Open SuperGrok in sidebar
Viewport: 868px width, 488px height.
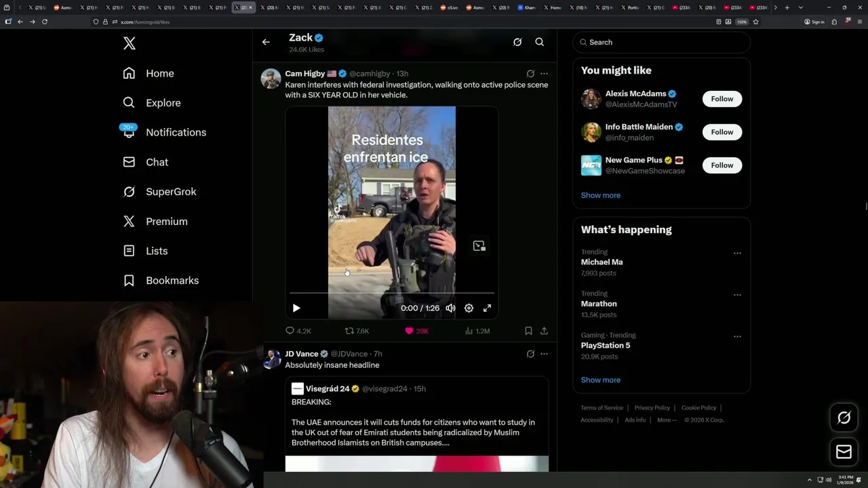pyautogui.click(x=159, y=192)
